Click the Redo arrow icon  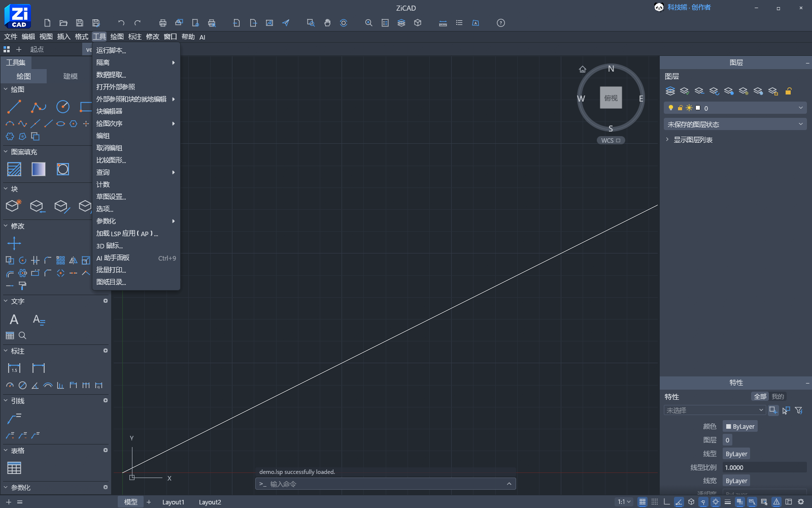(x=138, y=23)
